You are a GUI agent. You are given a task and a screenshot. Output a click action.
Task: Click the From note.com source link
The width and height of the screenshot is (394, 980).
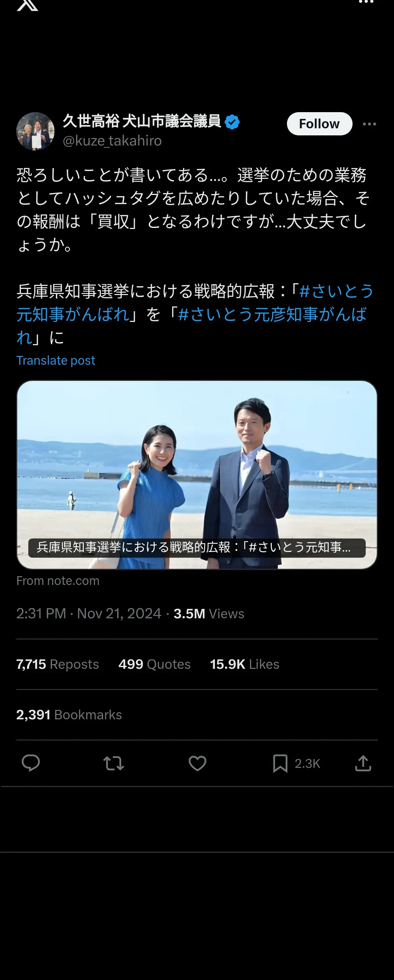click(x=58, y=581)
